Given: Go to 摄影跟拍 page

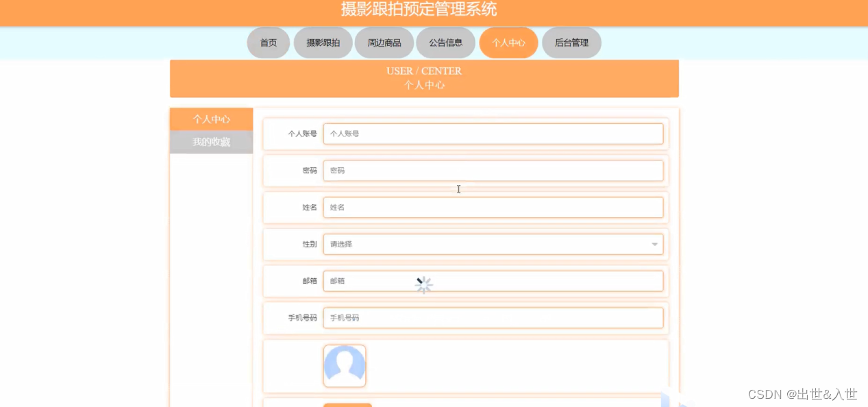Looking at the screenshot, I should [323, 42].
